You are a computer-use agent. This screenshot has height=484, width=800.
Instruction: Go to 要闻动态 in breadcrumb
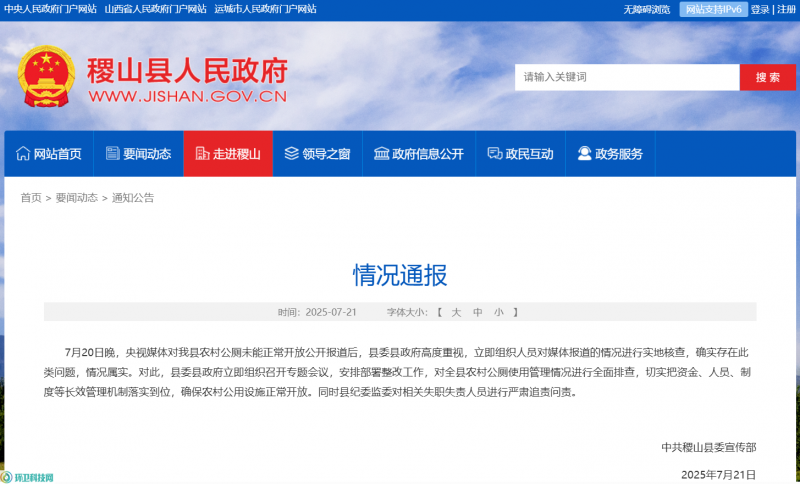tap(77, 198)
